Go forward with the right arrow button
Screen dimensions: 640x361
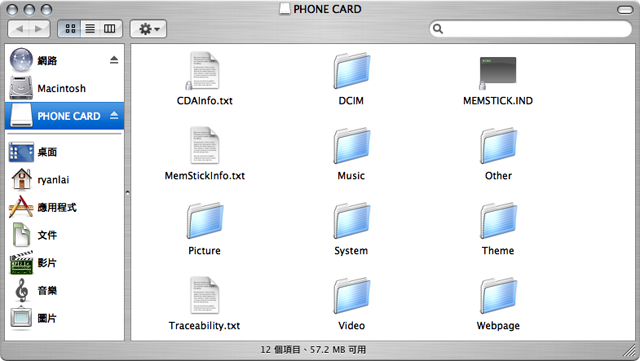pos(39,29)
